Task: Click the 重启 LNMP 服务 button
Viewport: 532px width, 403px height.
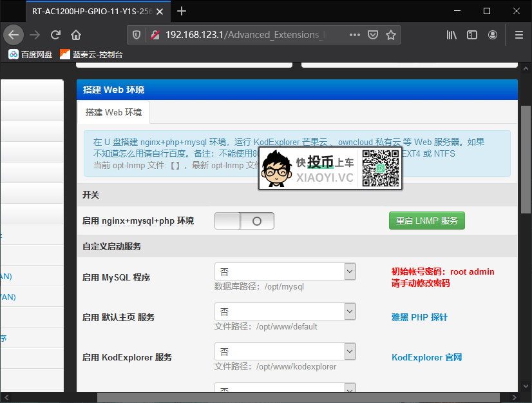Action: point(426,221)
